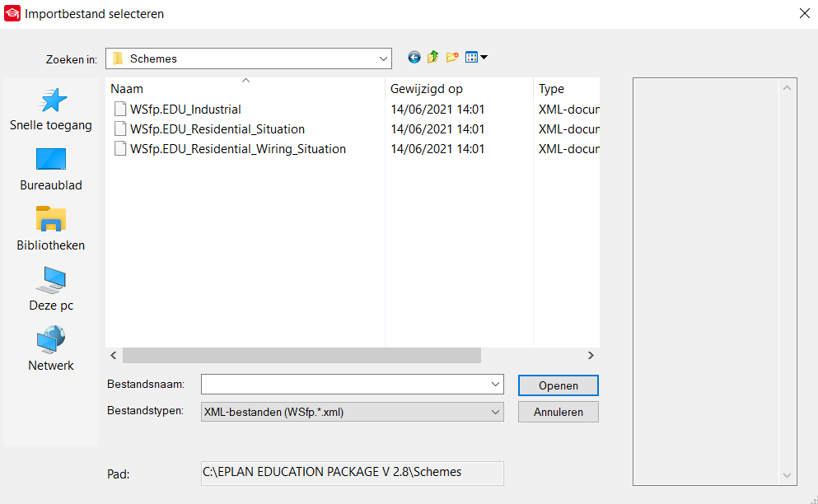This screenshot has height=504, width=818.
Task: Expand the Zoeken in folder dropdown
Action: point(383,59)
